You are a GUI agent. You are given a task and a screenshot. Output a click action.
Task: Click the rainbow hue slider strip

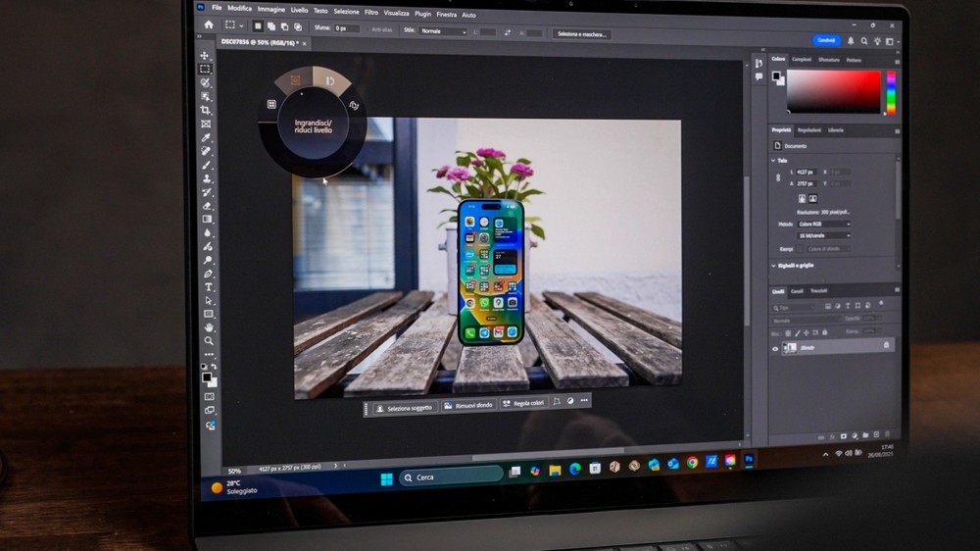click(x=891, y=92)
